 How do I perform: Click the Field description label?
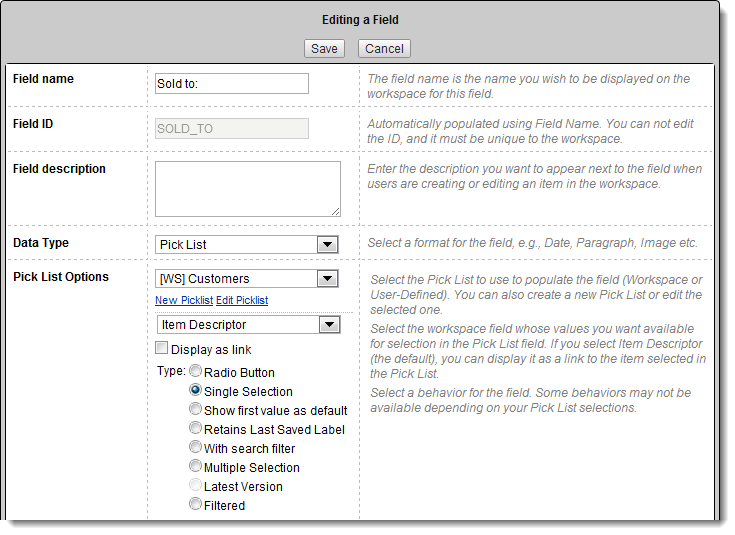(59, 169)
